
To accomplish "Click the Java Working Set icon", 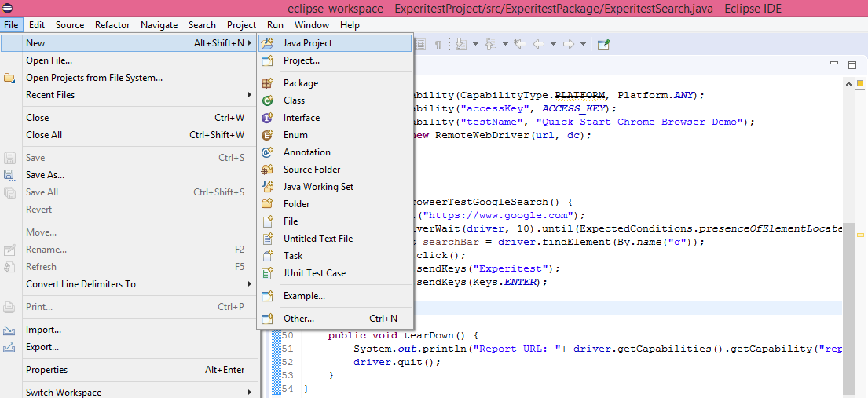I will [x=267, y=187].
